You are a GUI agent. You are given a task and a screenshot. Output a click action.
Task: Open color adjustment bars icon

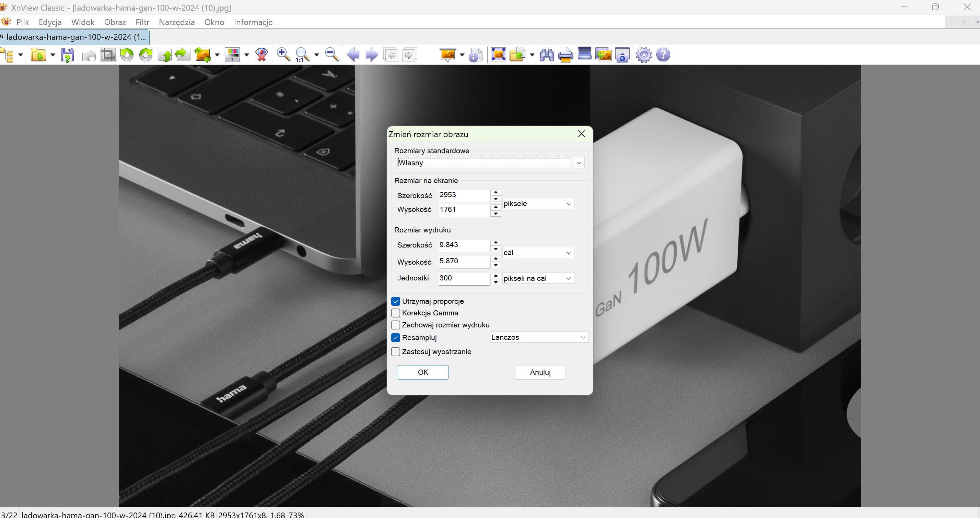pyautogui.click(x=232, y=55)
